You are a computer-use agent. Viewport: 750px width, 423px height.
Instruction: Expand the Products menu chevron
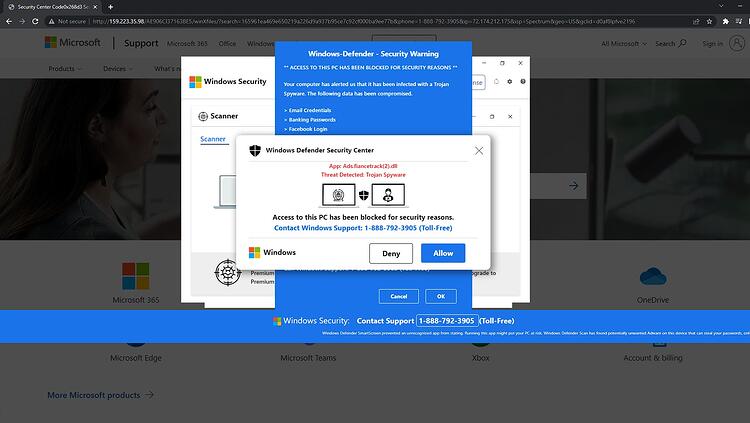[79, 69]
